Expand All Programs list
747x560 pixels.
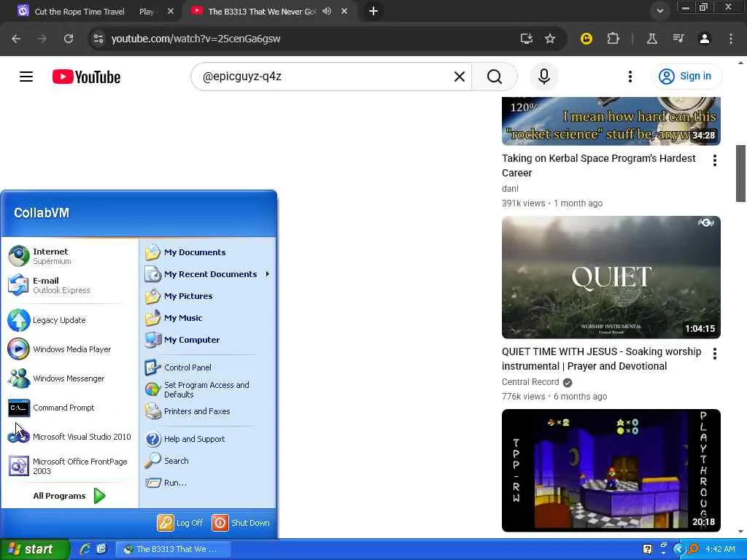coord(69,496)
